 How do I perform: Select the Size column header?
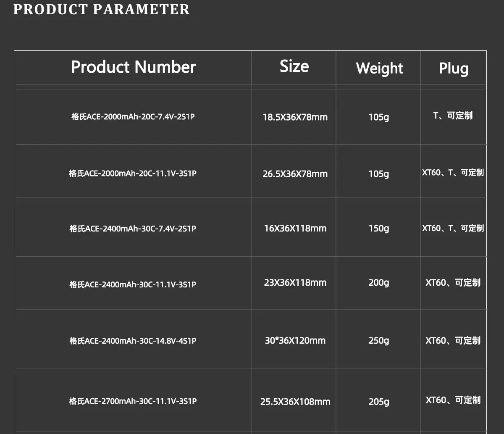click(x=294, y=66)
